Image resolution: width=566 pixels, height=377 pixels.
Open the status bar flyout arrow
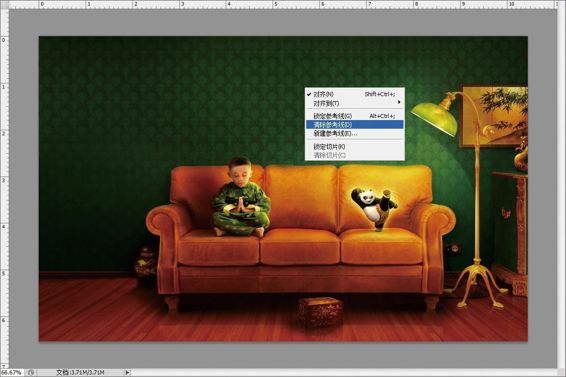(x=127, y=372)
